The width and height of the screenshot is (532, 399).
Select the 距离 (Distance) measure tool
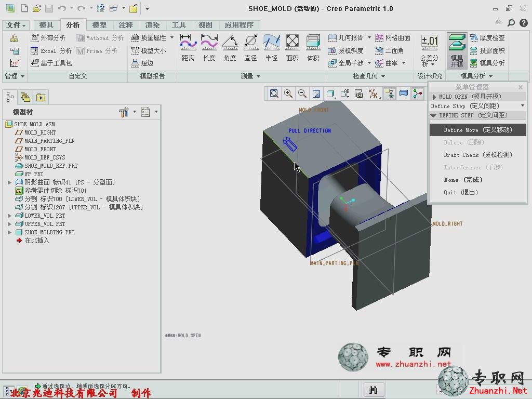click(188, 47)
